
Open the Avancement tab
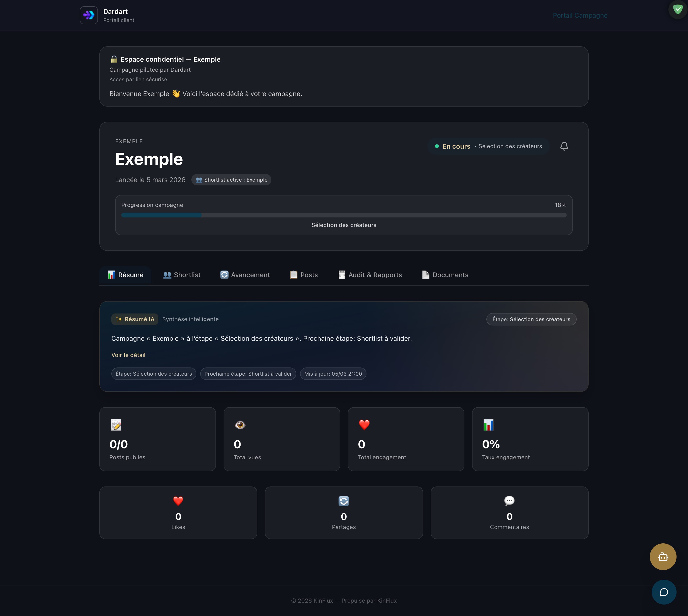tap(245, 275)
